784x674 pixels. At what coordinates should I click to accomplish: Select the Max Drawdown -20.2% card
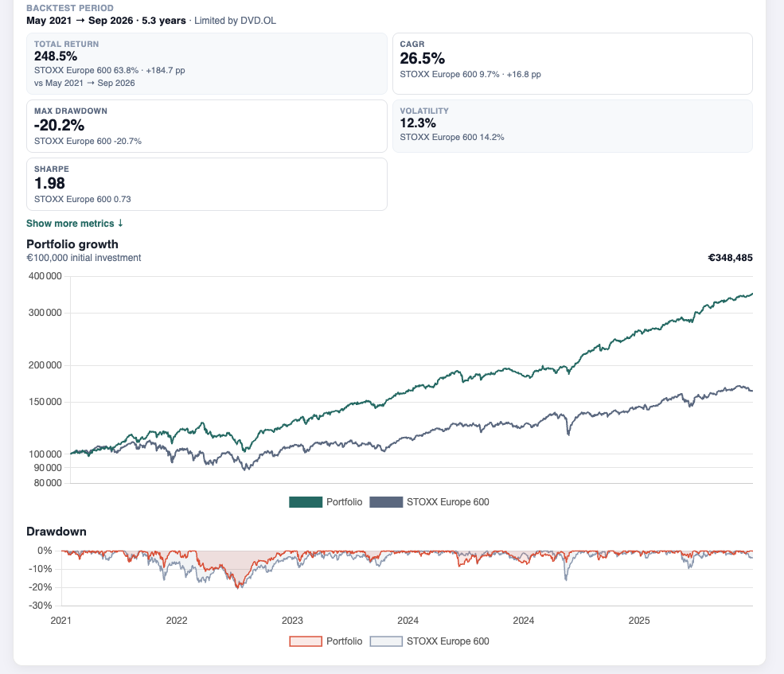206,126
